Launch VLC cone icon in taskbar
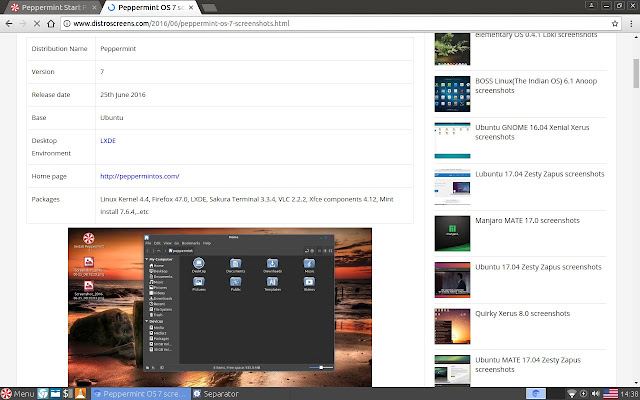The width and height of the screenshot is (640, 400). pyautogui.click(x=80, y=393)
